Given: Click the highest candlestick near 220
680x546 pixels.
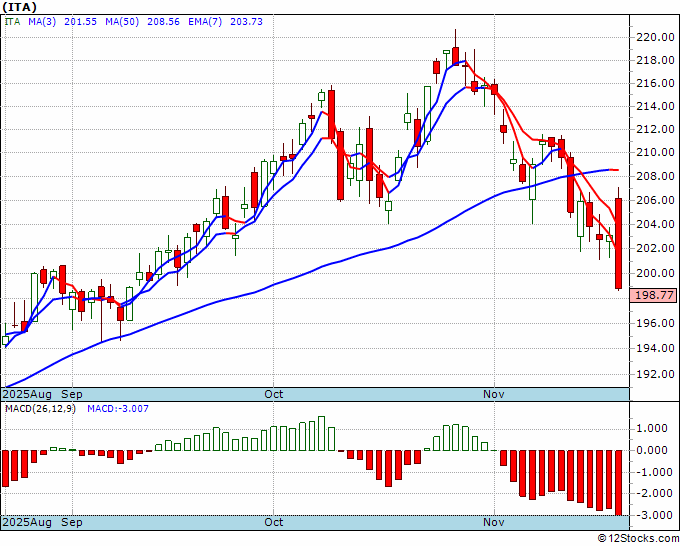Looking at the screenshot, I should point(455,56).
